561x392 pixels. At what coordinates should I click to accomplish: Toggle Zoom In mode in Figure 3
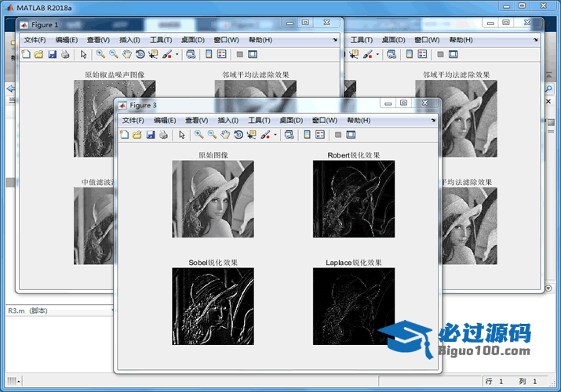pos(199,135)
